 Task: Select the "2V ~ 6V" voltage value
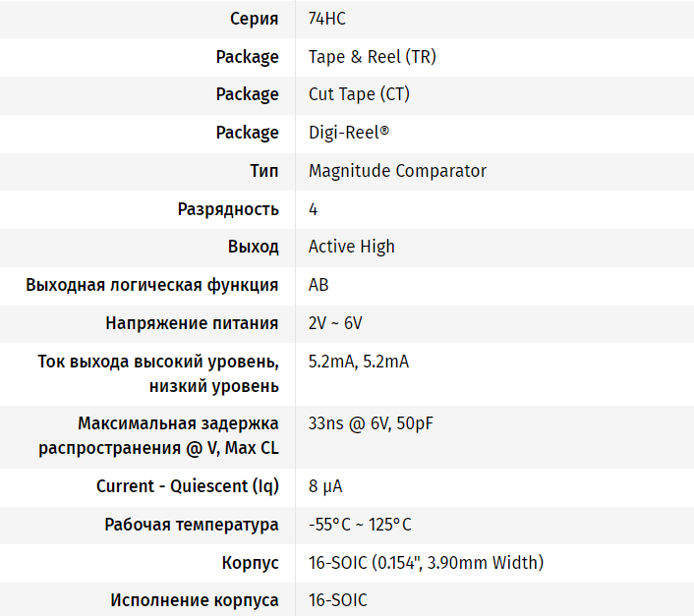pos(335,323)
